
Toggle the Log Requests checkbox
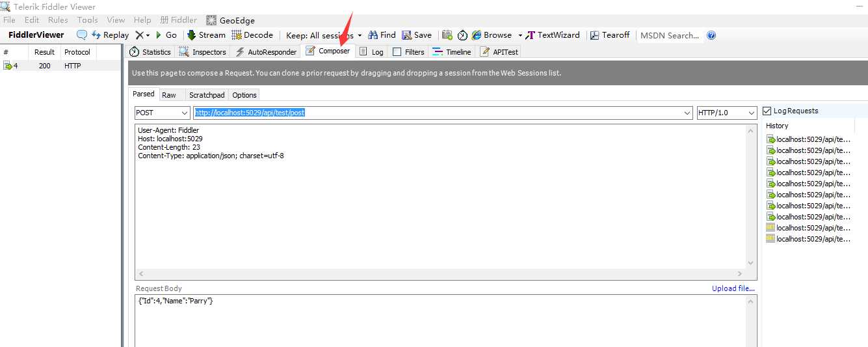click(767, 111)
